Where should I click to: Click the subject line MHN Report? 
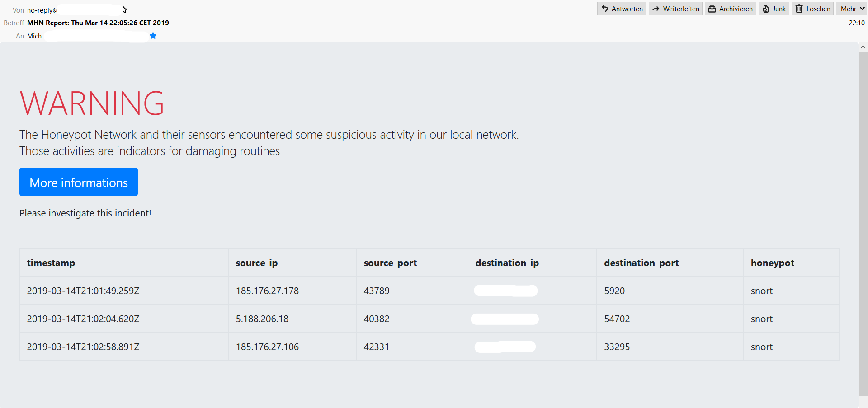coord(98,23)
